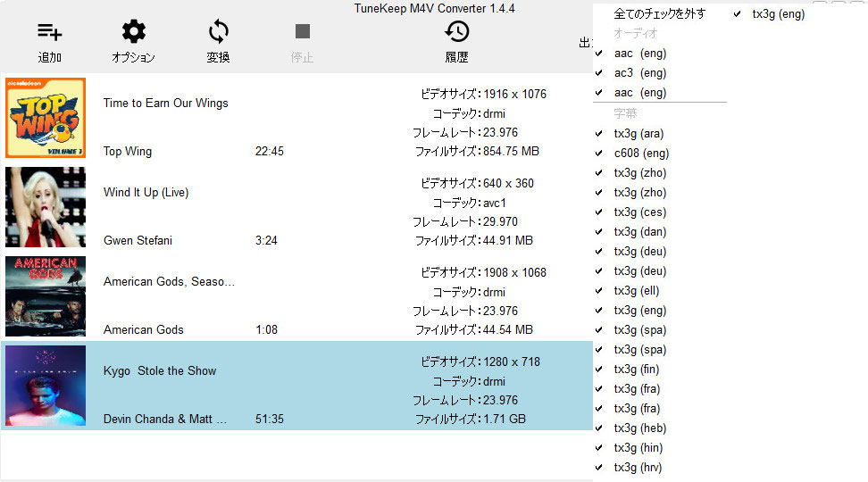Image resolution: width=868 pixels, height=482 pixels.
Task: Toggle tx3g (dan) subtitle
Action: click(639, 232)
